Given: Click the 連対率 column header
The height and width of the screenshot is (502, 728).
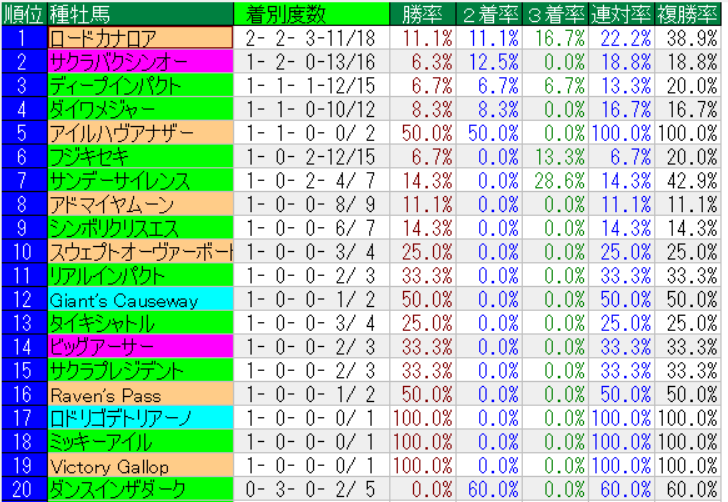Looking at the screenshot, I should [x=621, y=13].
